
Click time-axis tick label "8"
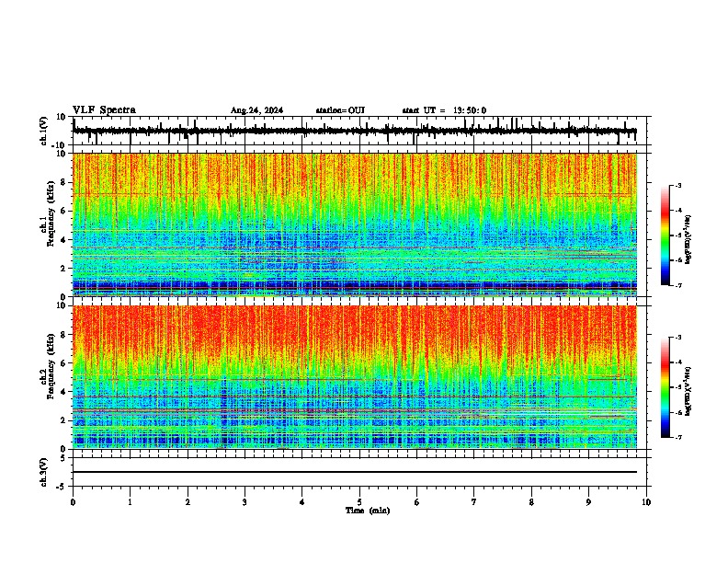click(531, 502)
